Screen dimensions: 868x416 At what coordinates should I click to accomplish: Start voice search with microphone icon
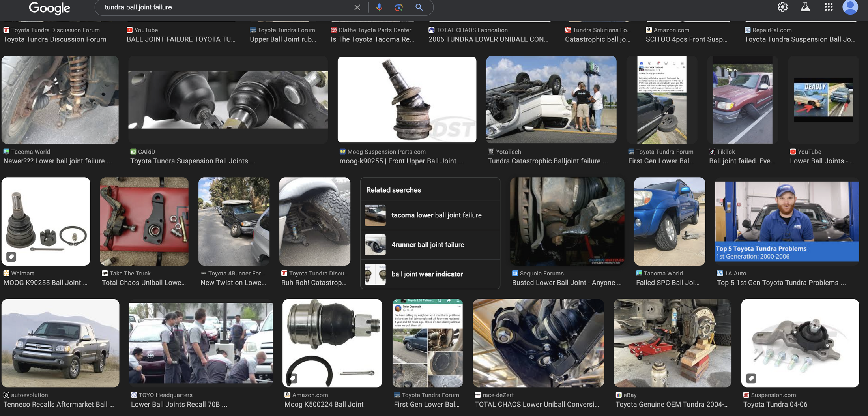click(379, 7)
